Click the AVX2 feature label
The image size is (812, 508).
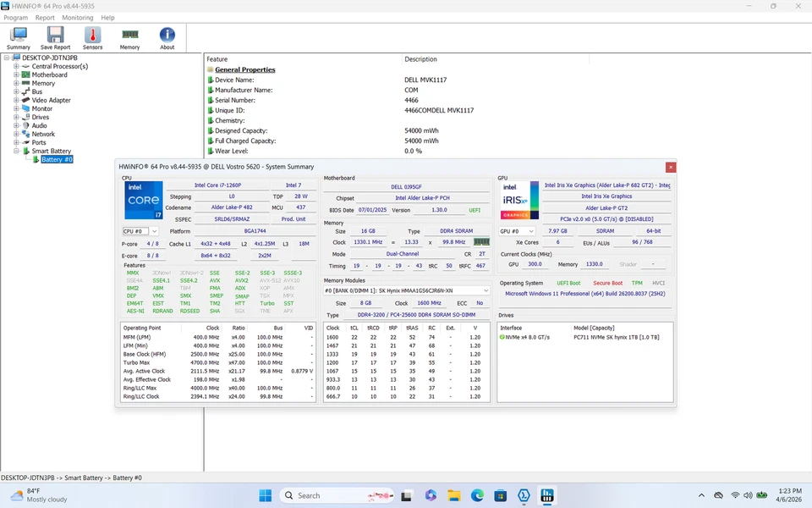[241, 280]
